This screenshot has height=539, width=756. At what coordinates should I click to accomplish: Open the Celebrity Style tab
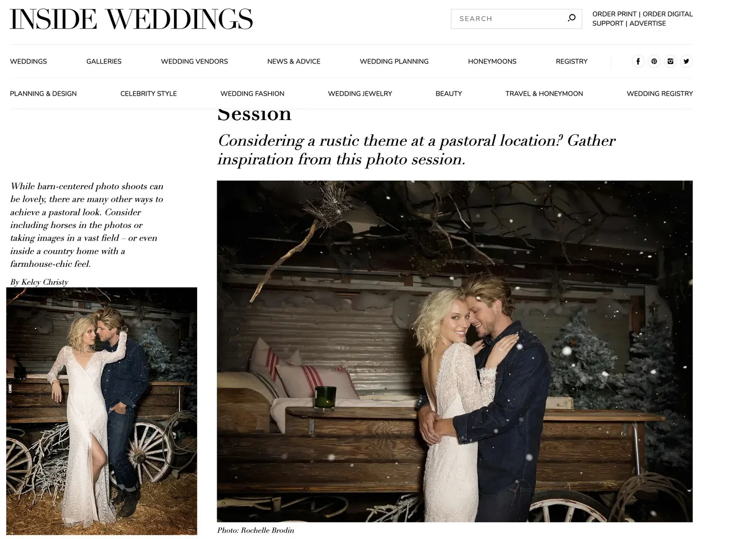point(149,94)
